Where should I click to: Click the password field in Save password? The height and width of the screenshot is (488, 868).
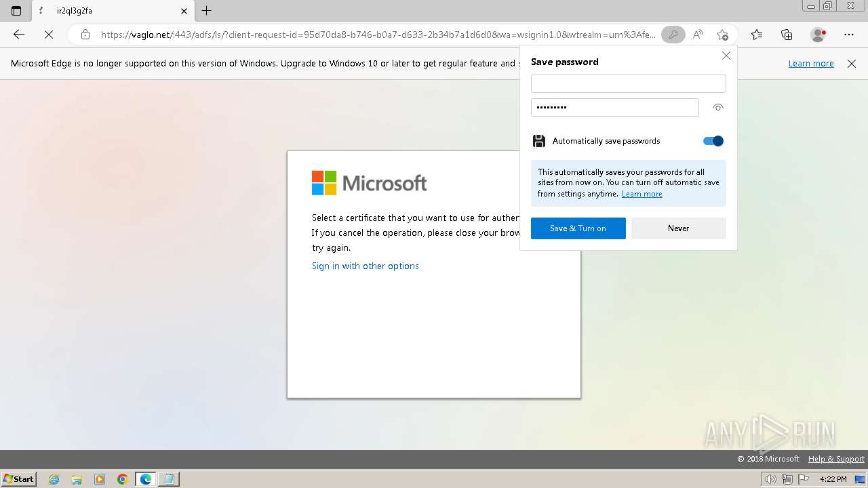pos(614,107)
